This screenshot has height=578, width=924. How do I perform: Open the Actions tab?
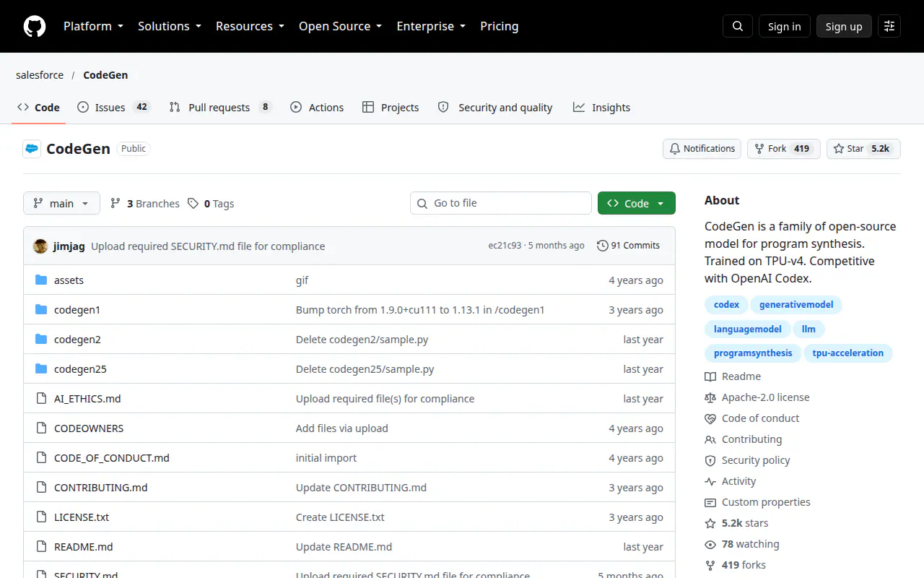point(317,108)
